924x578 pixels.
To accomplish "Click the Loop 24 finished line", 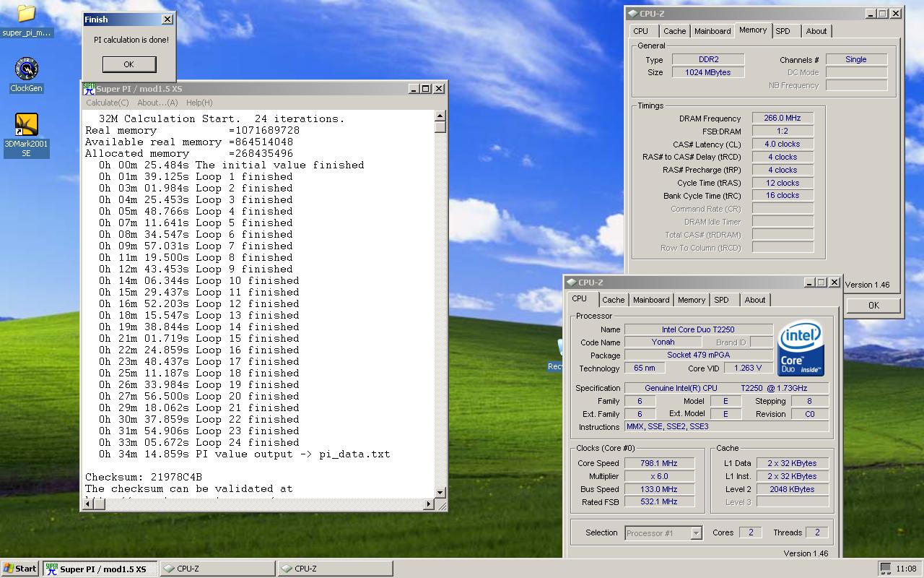I will pyautogui.click(x=199, y=442).
